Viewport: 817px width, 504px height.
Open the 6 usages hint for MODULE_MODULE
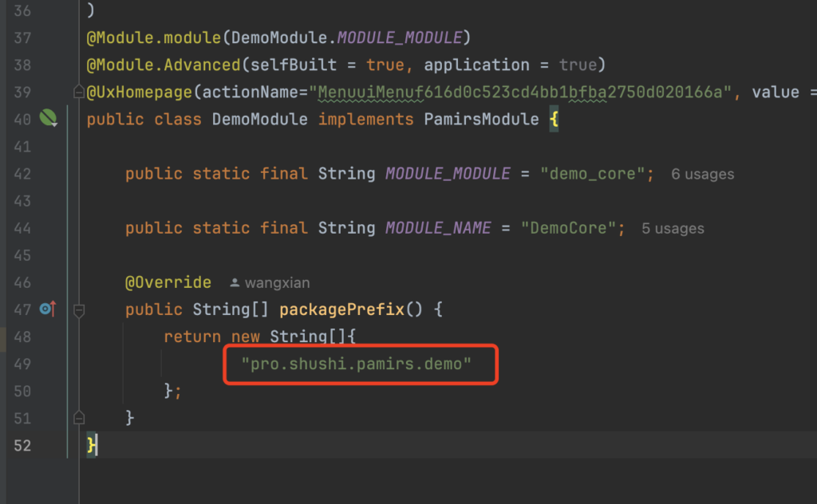[702, 174]
